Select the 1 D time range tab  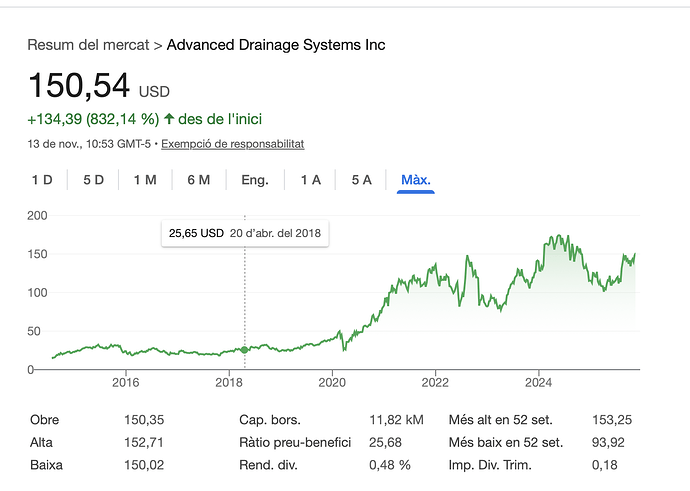click(42, 180)
